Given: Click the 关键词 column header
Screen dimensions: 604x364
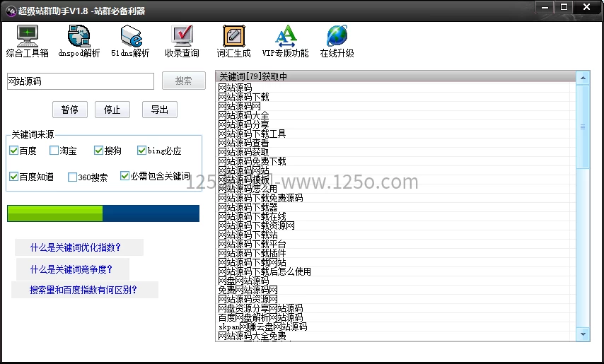Looking at the screenshot, I should coord(396,76).
